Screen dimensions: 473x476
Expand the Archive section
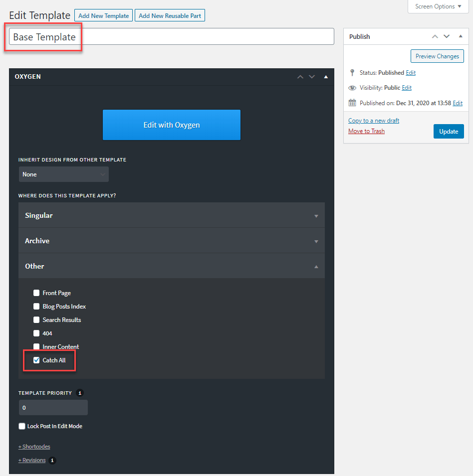click(x=172, y=241)
